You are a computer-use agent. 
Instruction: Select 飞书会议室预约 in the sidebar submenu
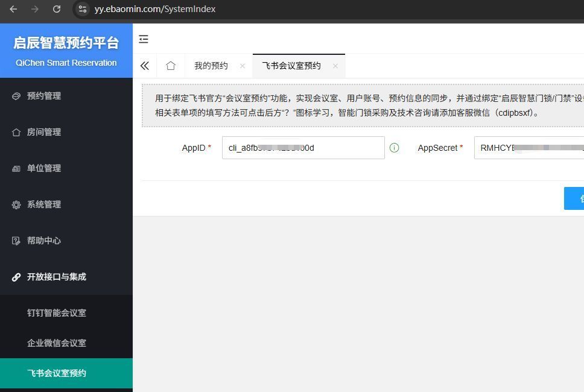(x=66, y=373)
